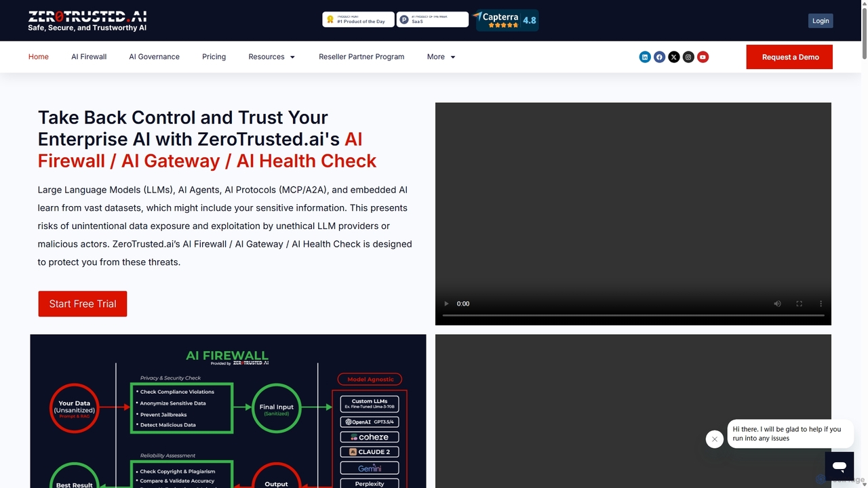
Task: Click the OpenAI GPT3.5/4 box
Action: 370,422
